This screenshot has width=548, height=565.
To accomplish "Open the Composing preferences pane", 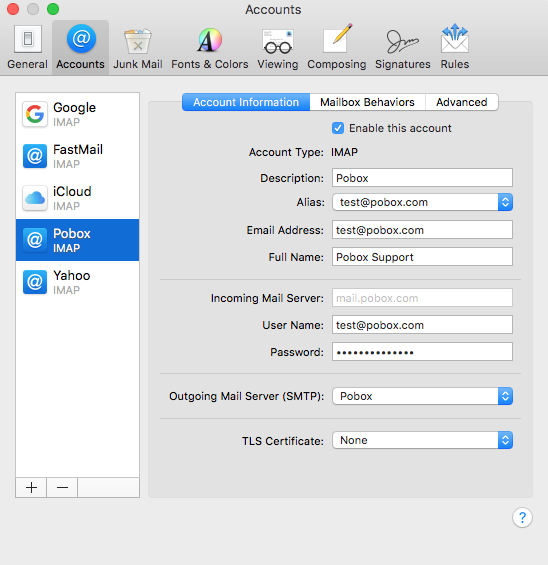I will click(337, 47).
